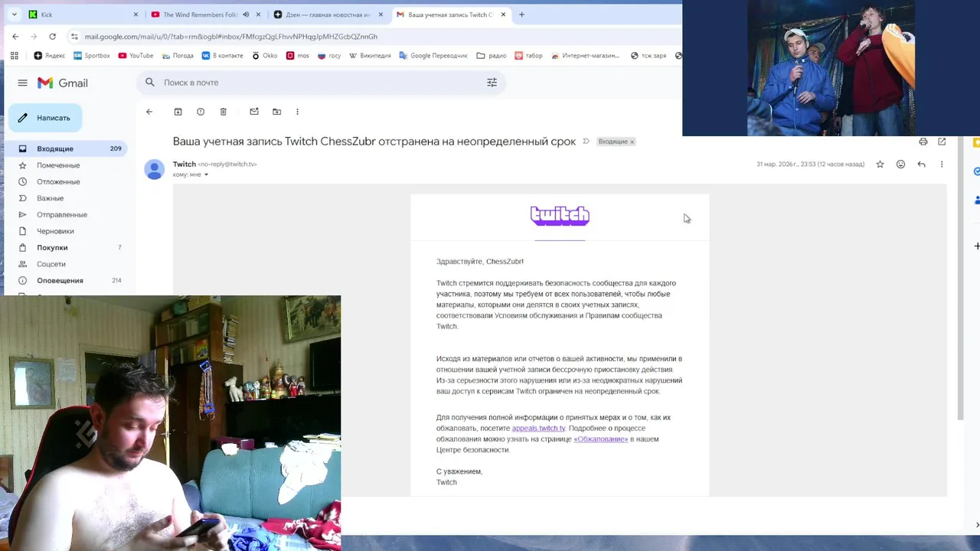Click the sender avatar of Twitch
Viewport: 980px width, 551px height.
coord(155,169)
